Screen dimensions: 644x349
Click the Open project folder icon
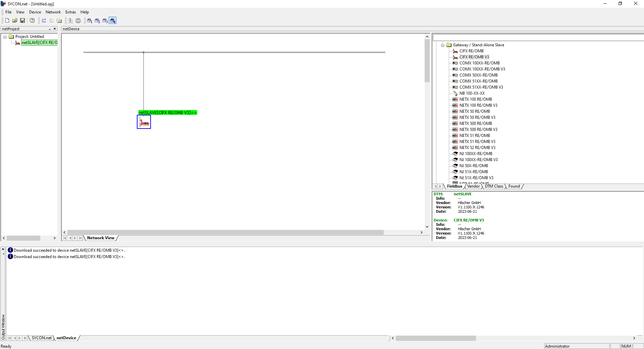15,20
